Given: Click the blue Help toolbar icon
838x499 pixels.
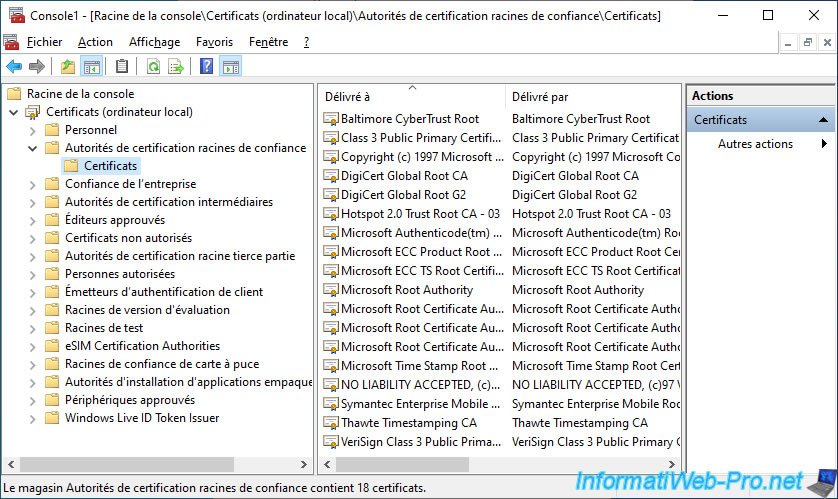Looking at the screenshot, I should (x=206, y=67).
